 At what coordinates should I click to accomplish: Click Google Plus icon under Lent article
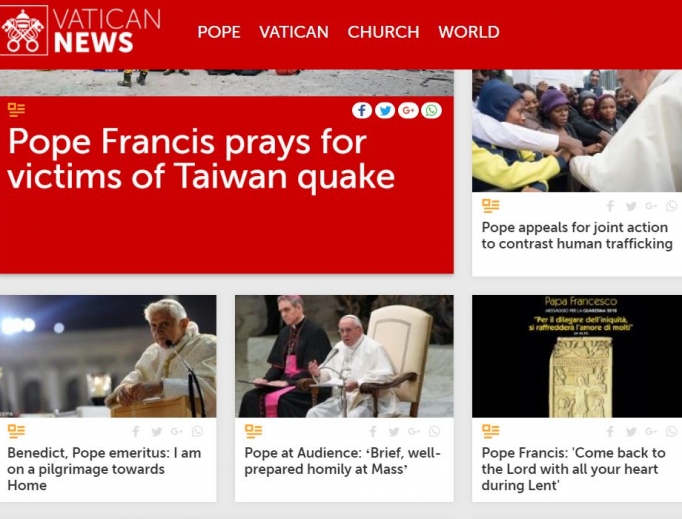(x=651, y=432)
